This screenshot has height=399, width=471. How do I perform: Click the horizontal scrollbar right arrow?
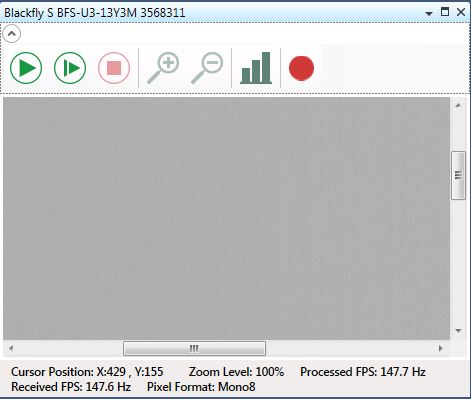441,349
